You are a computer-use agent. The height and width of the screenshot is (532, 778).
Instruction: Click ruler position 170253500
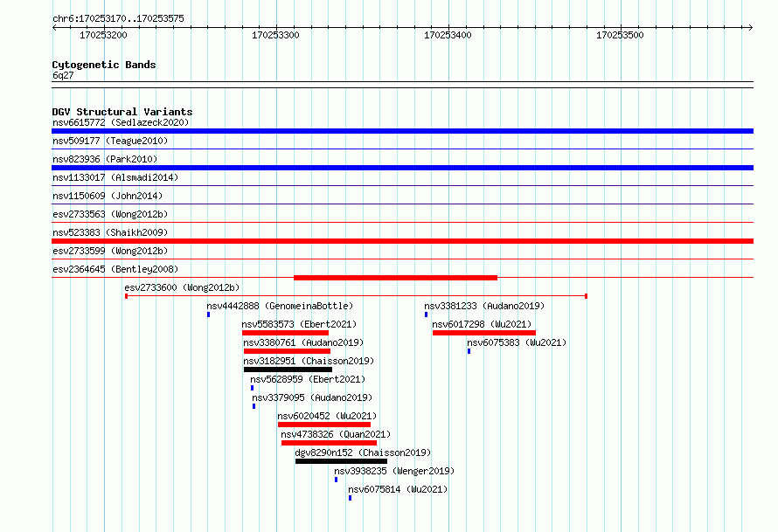coord(620,35)
